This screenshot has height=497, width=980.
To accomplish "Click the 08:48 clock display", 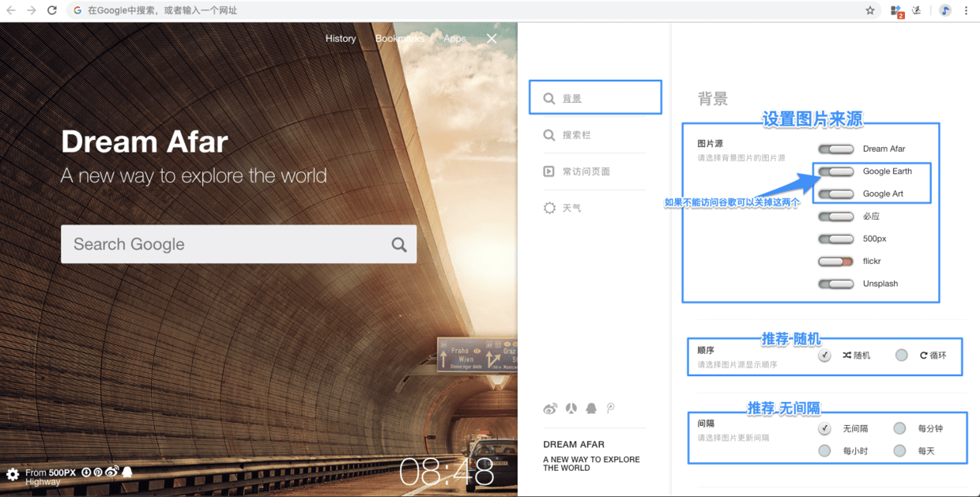I will pos(447,472).
